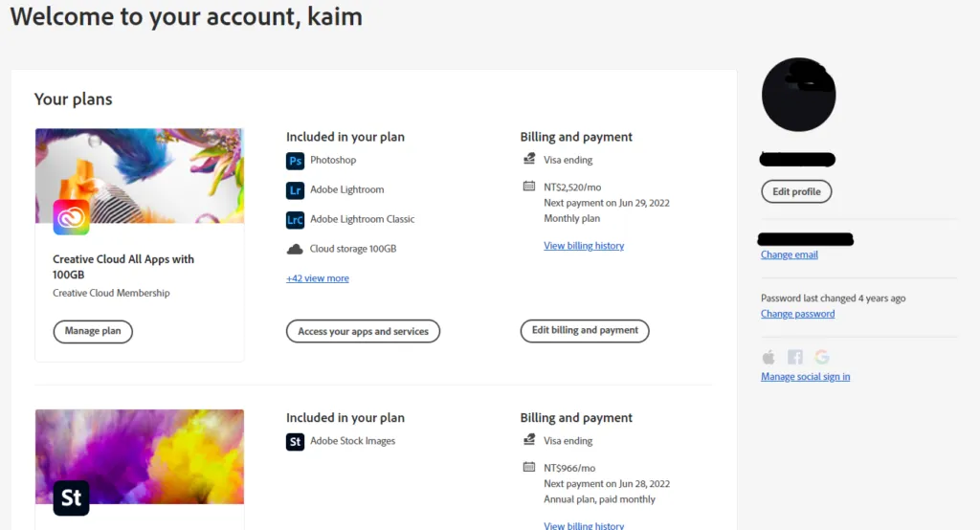Click the Facebook social sign-in icon
This screenshot has height=530, width=980.
click(x=795, y=357)
